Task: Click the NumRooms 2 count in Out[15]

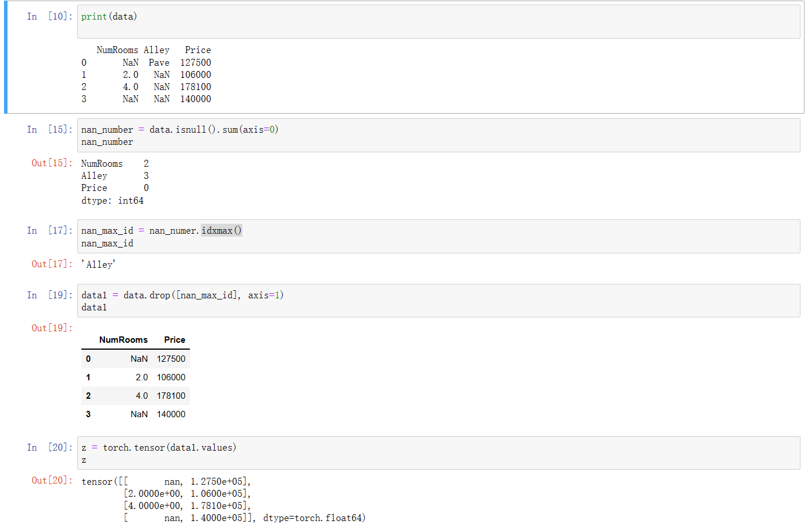Action: [146, 164]
